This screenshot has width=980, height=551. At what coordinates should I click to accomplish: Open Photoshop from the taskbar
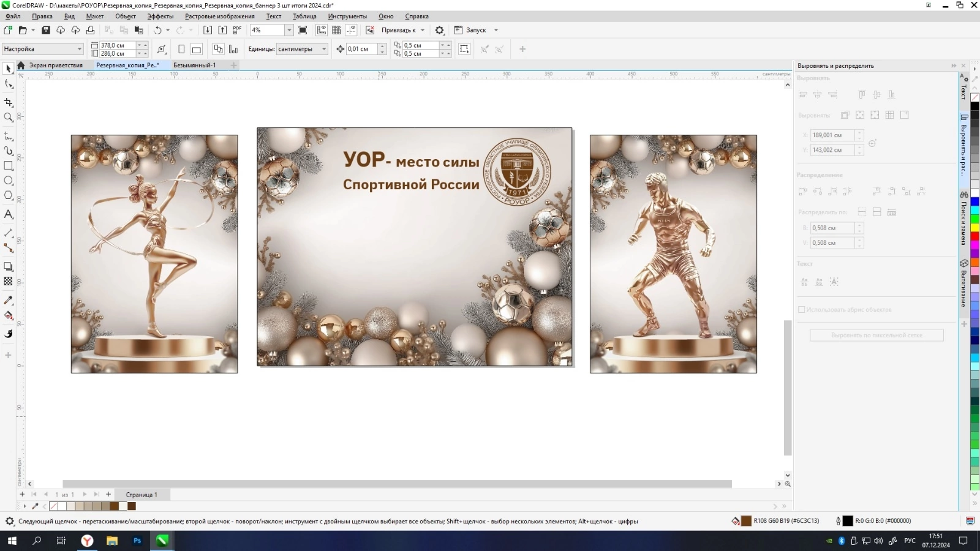pos(137,541)
